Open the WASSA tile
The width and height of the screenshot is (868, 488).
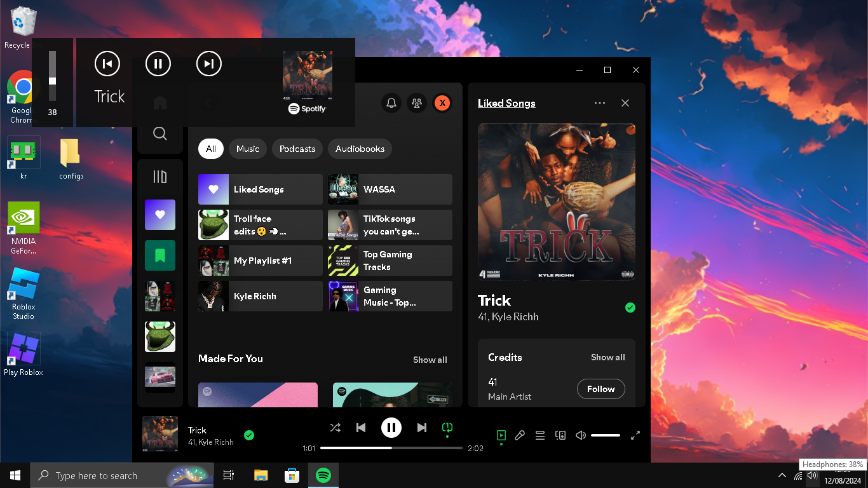click(390, 189)
